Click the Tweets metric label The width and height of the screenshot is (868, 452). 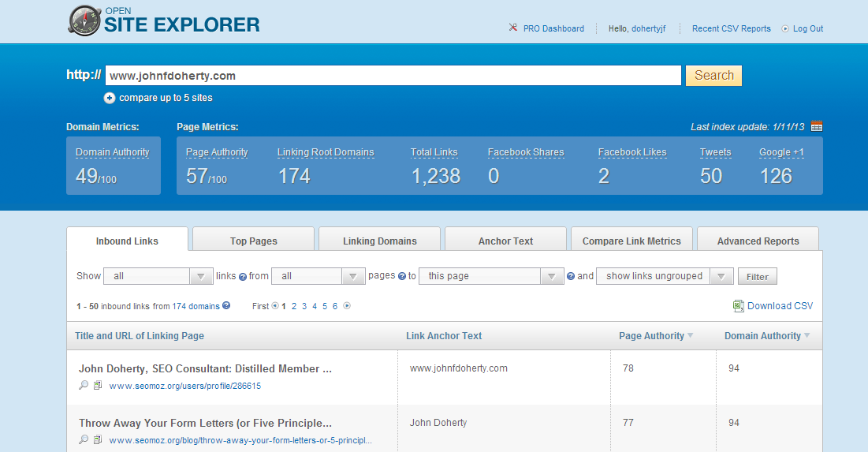[715, 152]
